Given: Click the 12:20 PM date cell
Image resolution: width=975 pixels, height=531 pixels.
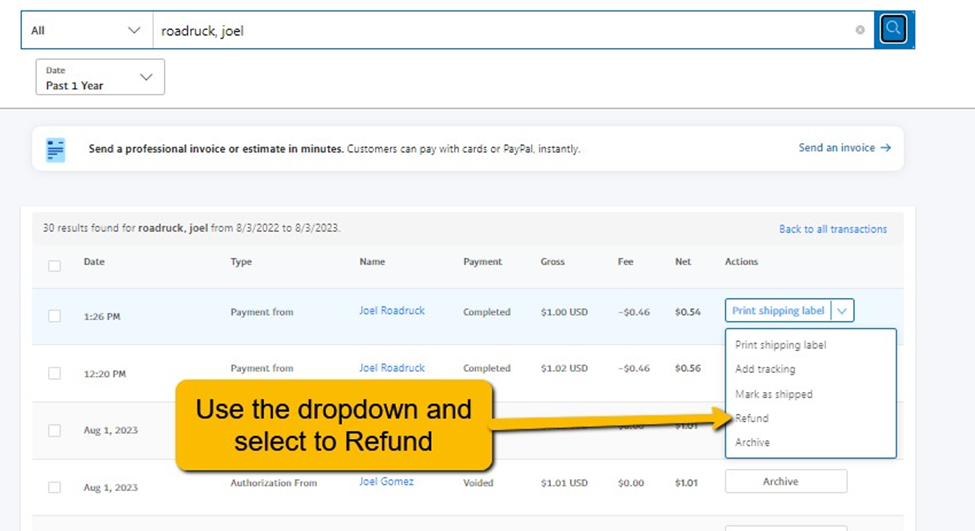Looking at the screenshot, I should (x=104, y=374).
